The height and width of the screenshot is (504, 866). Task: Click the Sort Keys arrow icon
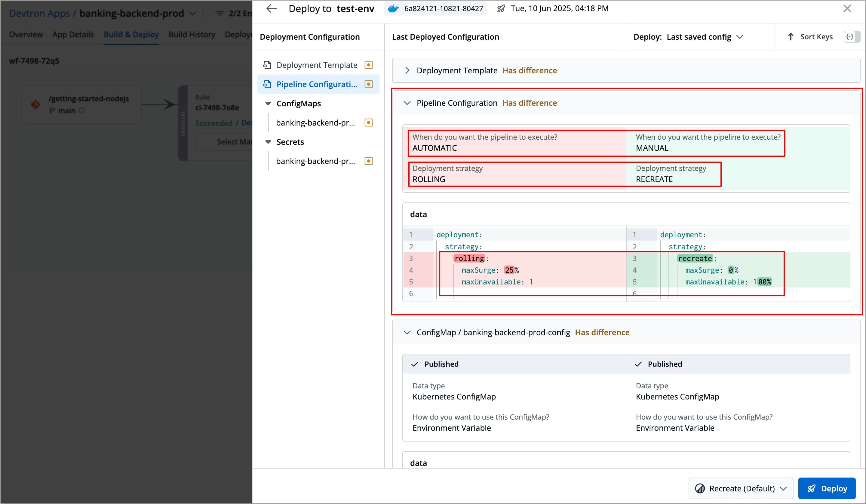click(x=791, y=37)
